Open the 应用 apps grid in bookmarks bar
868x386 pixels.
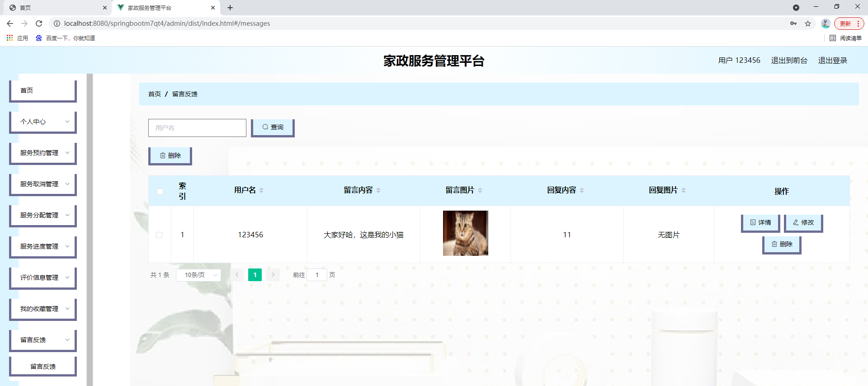point(17,38)
